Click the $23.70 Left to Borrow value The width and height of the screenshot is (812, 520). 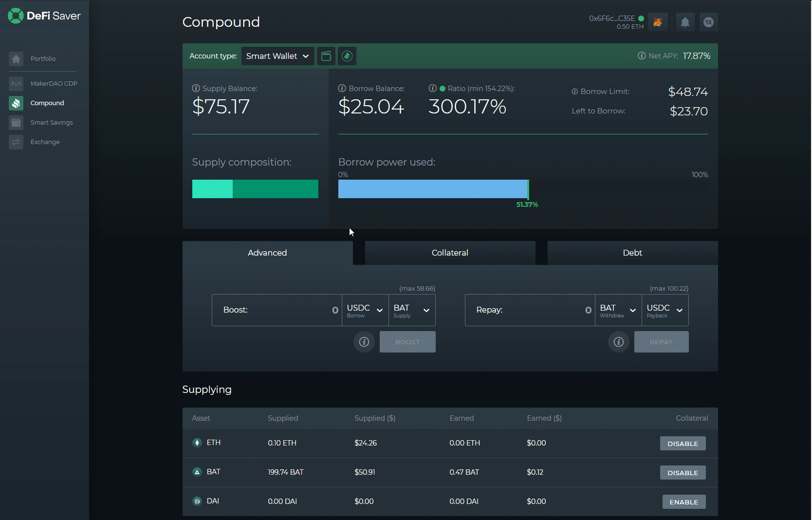tap(689, 111)
